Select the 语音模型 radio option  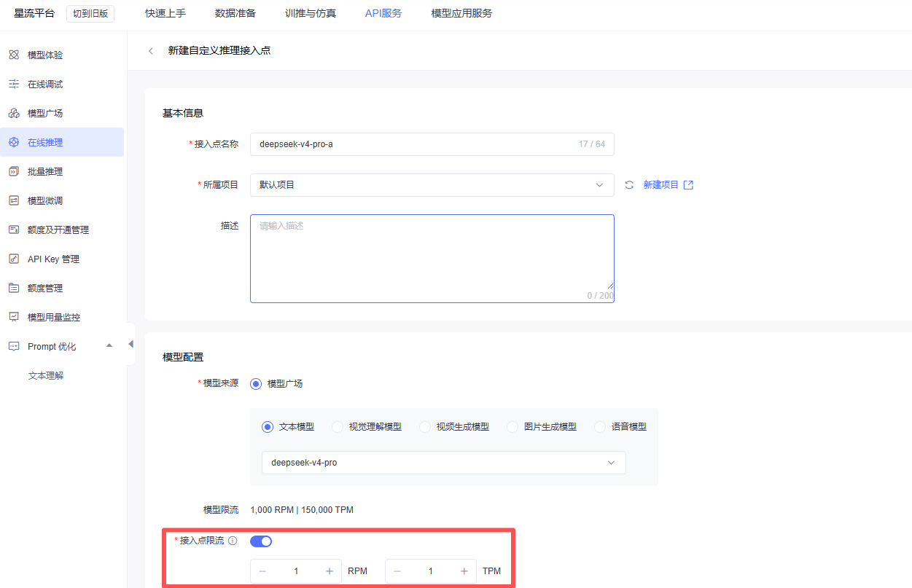(x=600, y=427)
